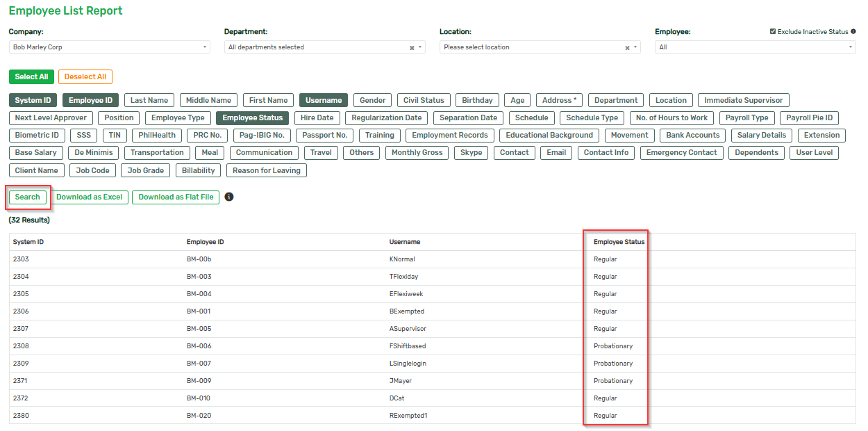Turn off the Employee Status field toggle
The height and width of the screenshot is (431, 868).
click(252, 117)
